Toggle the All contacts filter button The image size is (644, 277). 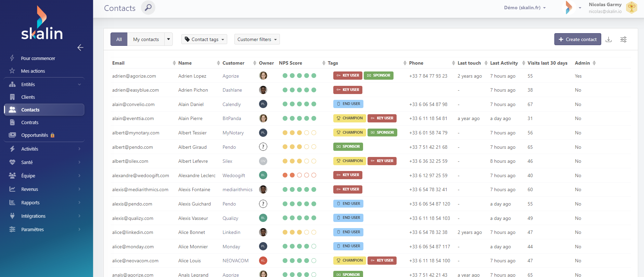point(119,39)
